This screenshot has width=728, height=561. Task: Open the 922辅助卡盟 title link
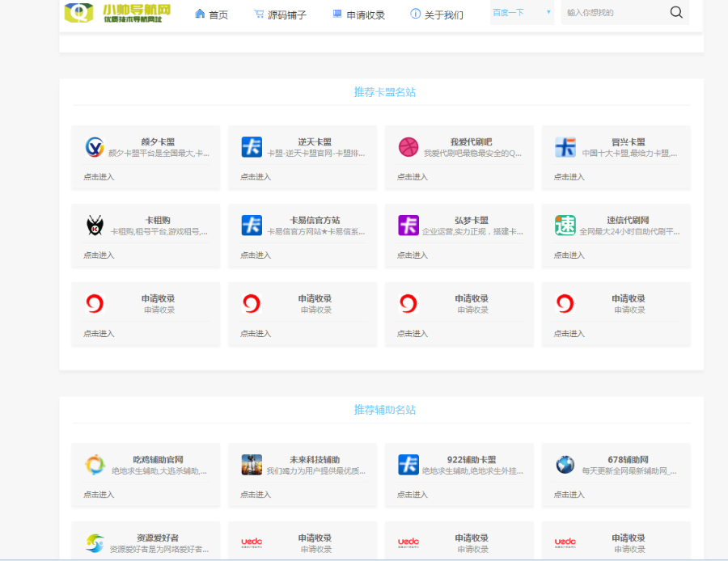(472, 460)
